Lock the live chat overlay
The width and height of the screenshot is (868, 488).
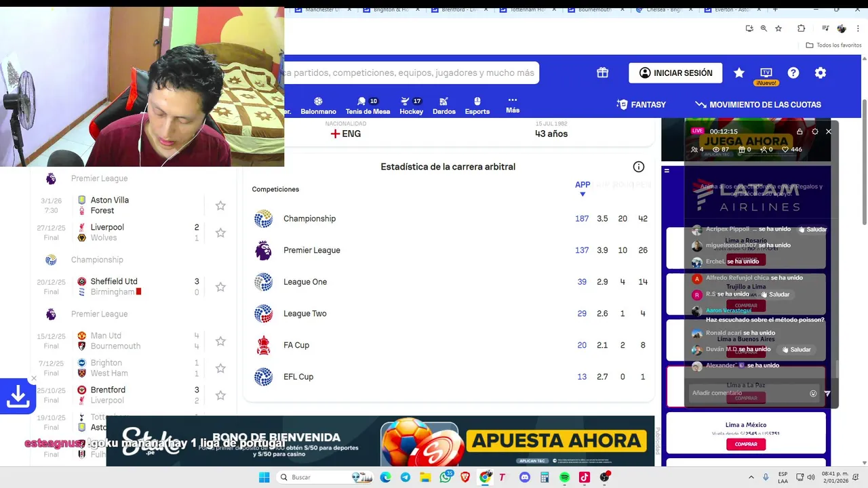(x=800, y=131)
